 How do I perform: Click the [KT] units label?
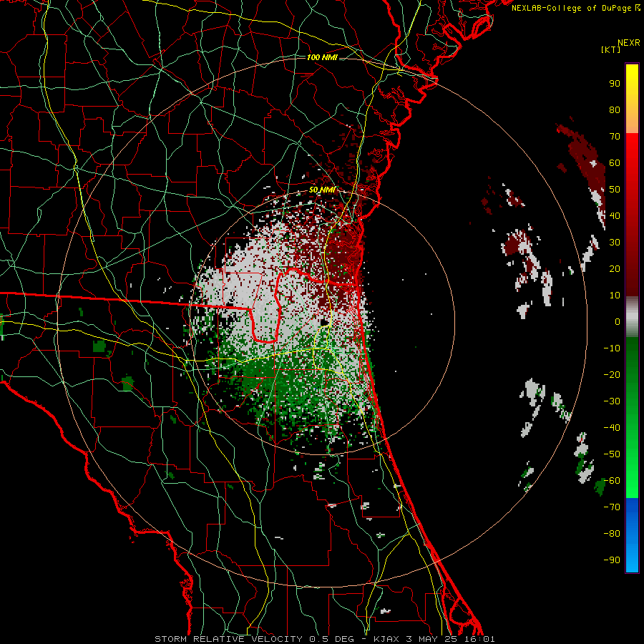click(611, 49)
